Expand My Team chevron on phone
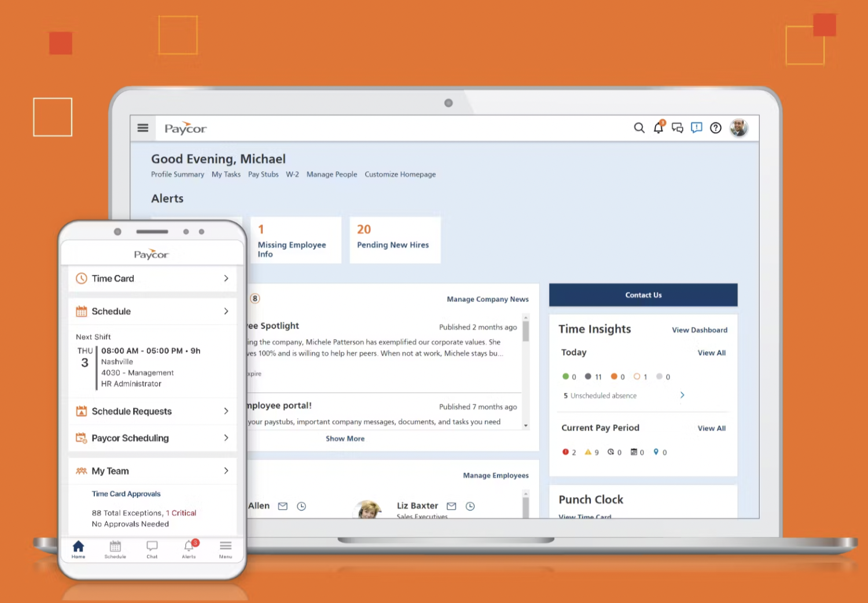This screenshot has width=868, height=603. pos(226,471)
